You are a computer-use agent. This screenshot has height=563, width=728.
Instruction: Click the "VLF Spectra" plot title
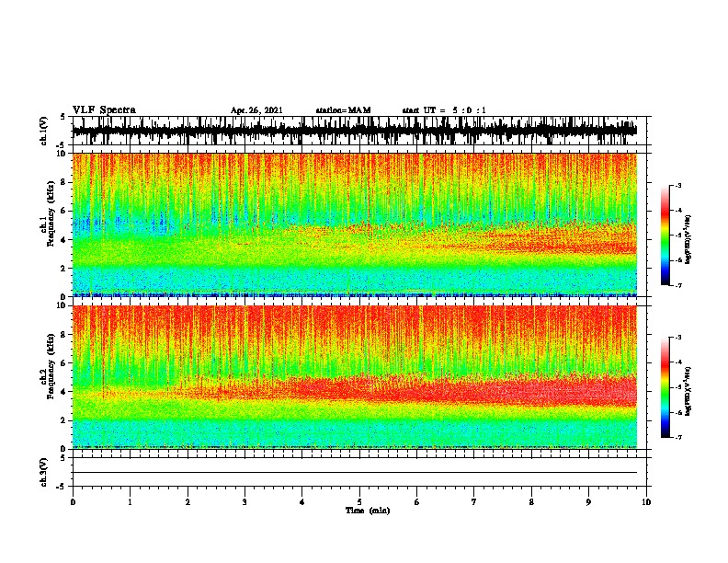104,110
